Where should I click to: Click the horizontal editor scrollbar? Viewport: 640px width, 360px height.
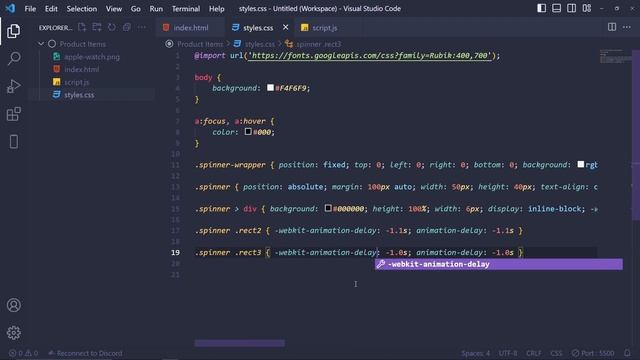click(x=240, y=343)
